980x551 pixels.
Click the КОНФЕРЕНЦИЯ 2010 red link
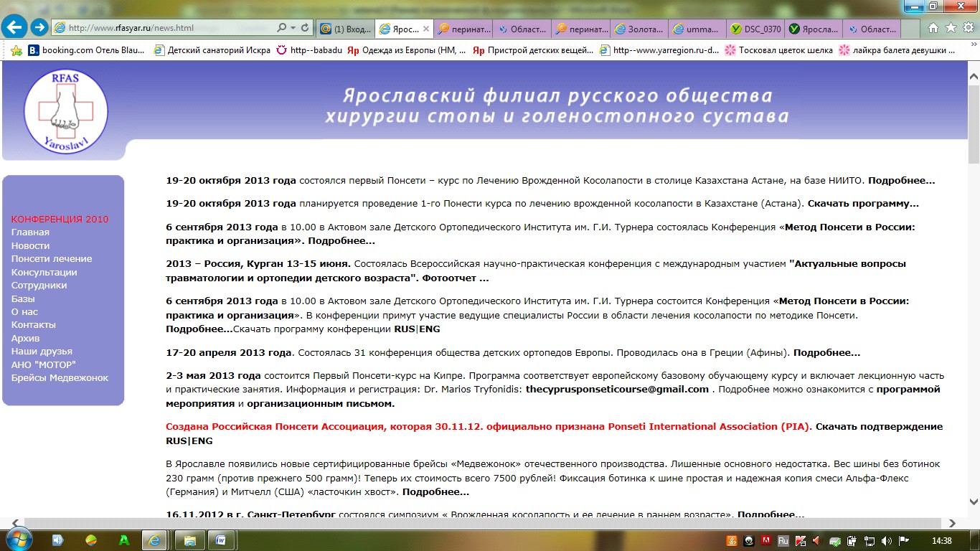pos(60,219)
